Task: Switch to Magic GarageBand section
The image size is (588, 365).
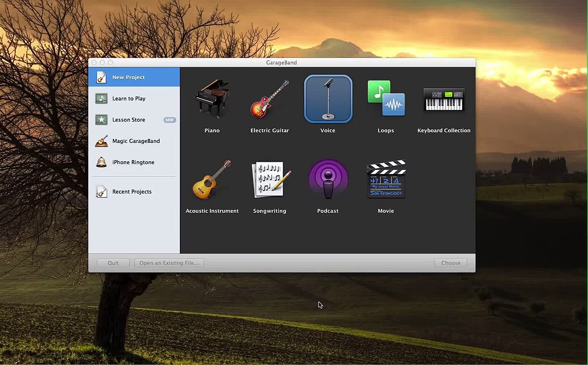Action: (x=134, y=141)
